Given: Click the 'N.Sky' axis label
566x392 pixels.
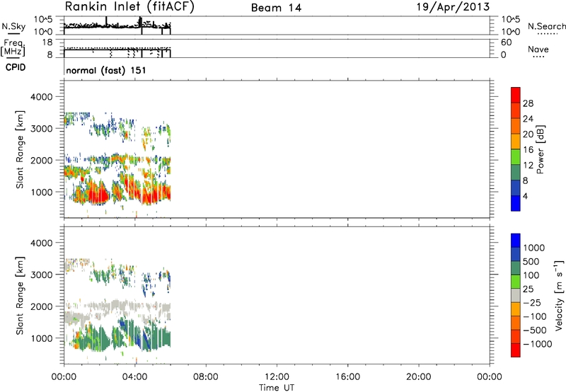Looking at the screenshot, I should click(13, 27).
